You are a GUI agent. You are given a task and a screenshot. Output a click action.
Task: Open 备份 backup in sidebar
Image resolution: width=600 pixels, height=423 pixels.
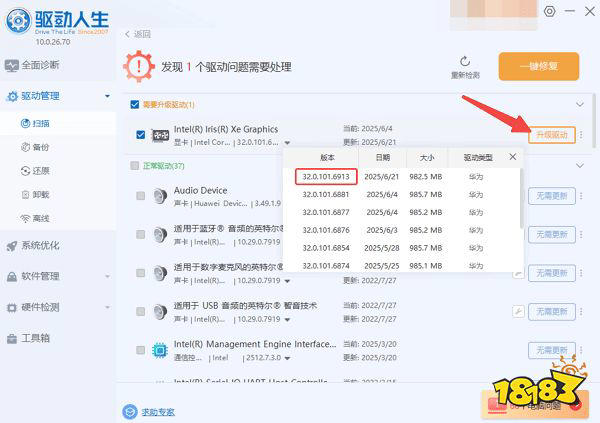(35, 147)
